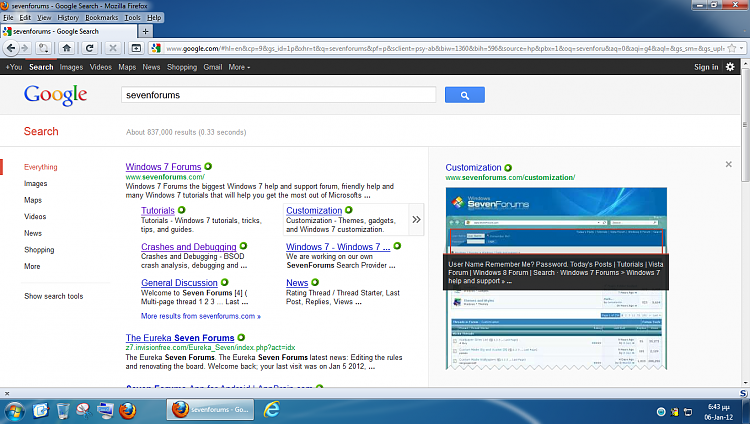Open a new tab with the plus button
Image resolution: width=750 pixels, height=424 pixels.
tap(145, 31)
